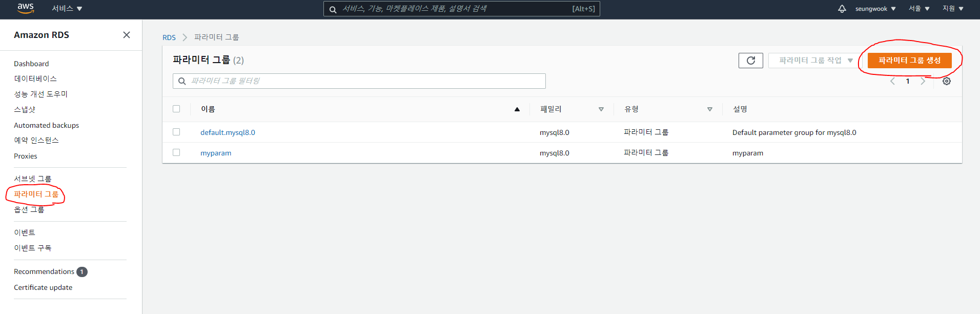The image size is (980, 314).
Task: Open 이벤트 in sidebar
Action: tap(25, 232)
